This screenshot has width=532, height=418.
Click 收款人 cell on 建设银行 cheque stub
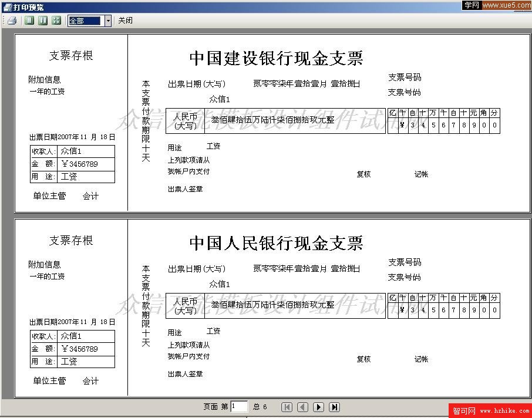click(x=44, y=151)
